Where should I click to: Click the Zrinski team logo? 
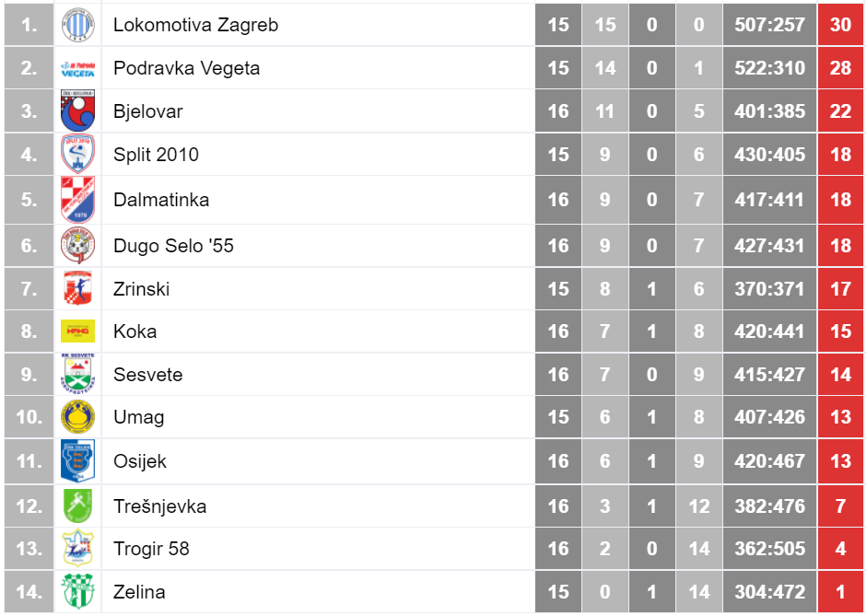coord(77,288)
